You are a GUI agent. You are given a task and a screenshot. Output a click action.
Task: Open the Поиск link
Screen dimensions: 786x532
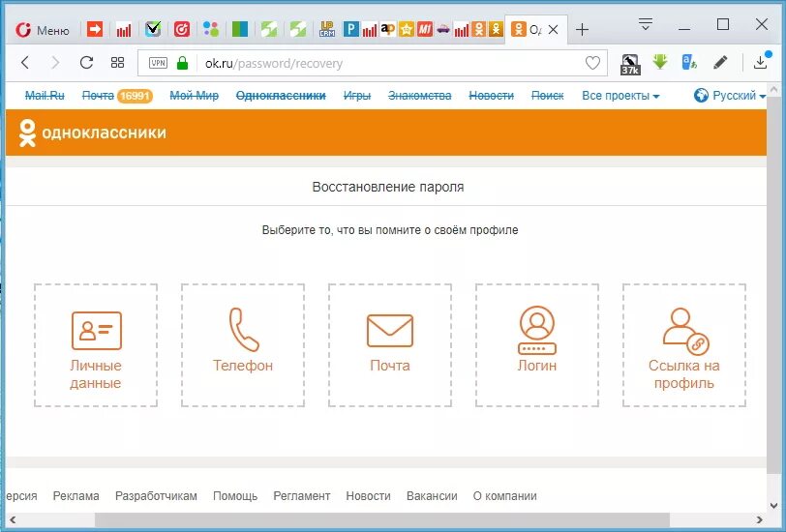coord(548,96)
